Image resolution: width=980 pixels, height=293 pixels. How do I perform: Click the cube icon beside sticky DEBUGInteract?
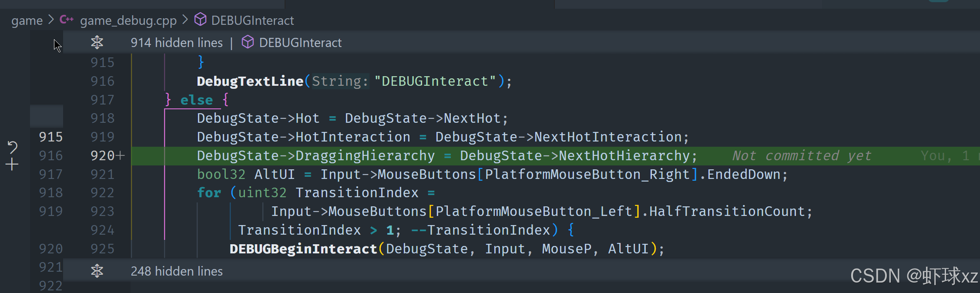coord(248,42)
